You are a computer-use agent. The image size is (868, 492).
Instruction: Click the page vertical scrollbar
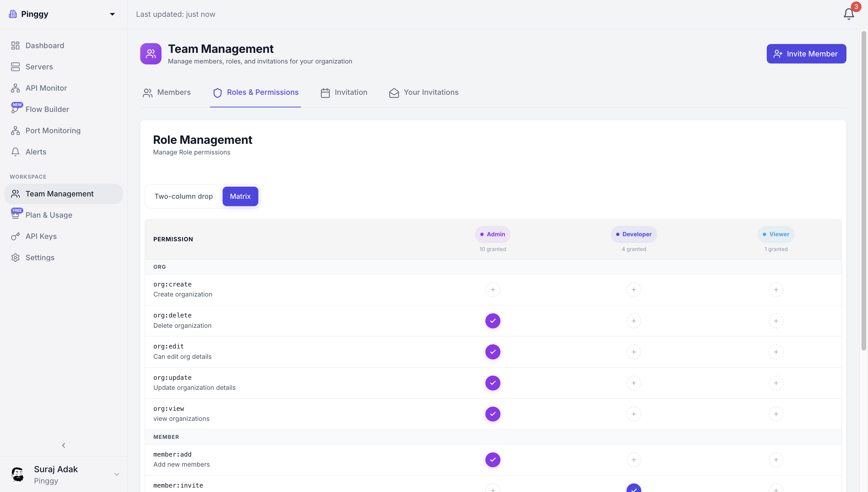coord(864,191)
